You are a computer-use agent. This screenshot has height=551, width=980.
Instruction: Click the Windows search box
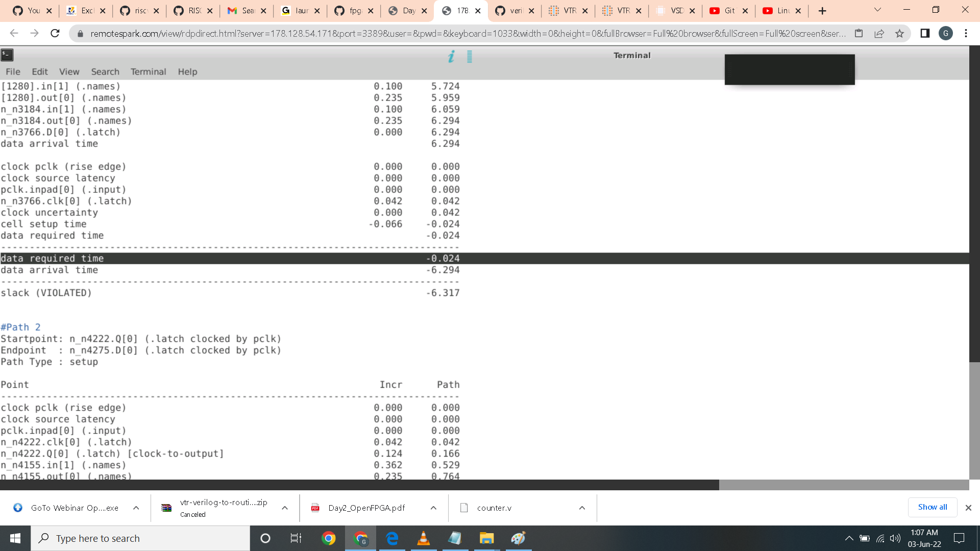pyautogui.click(x=140, y=538)
